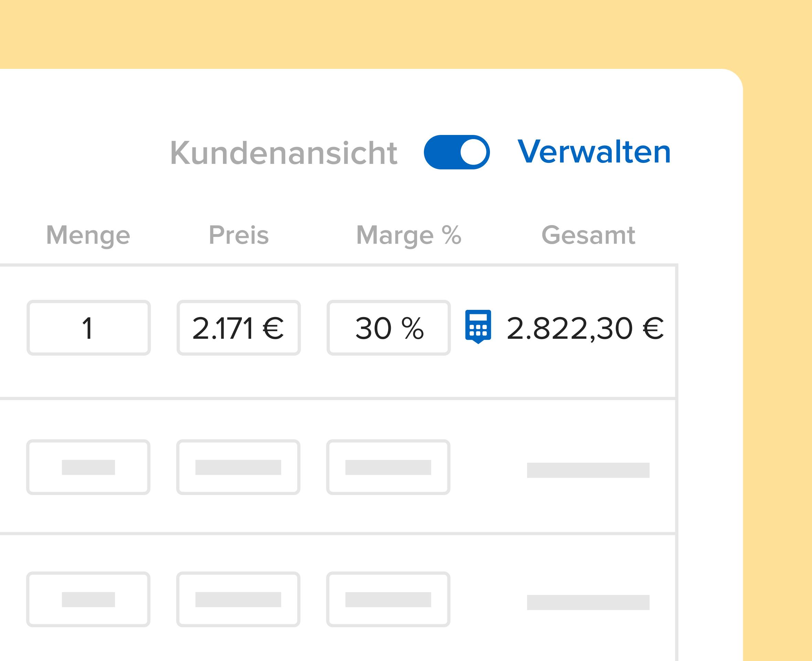Click the Gesamt column header
The height and width of the screenshot is (661, 812).
(588, 235)
